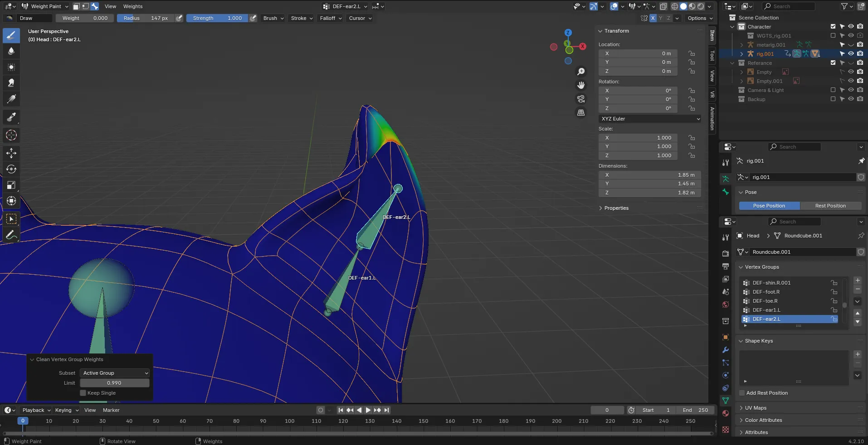Select the Sample Weight tool
This screenshot has width=868, height=445.
coord(11,117)
